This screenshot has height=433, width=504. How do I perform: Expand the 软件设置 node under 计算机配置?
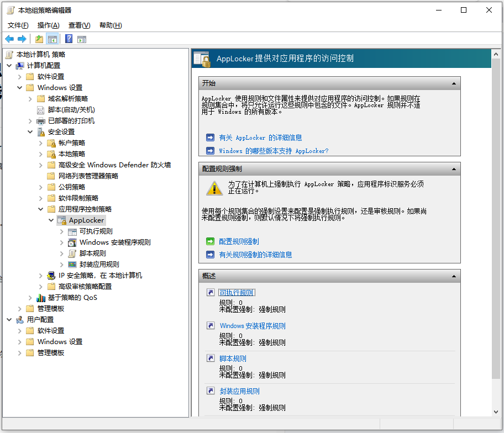click(19, 77)
